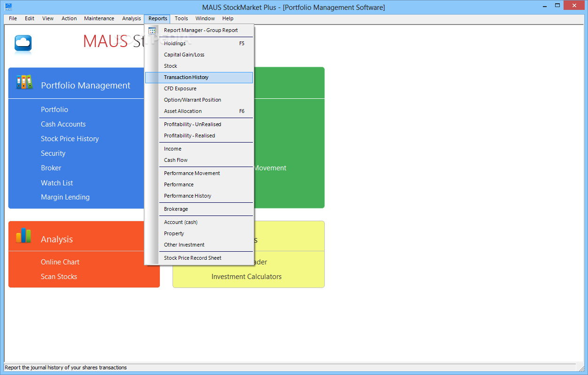Select the Performance report entry

[x=199, y=184]
